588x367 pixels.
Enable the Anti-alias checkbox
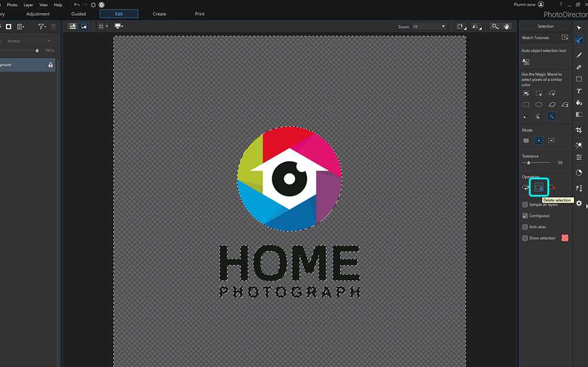click(x=525, y=227)
